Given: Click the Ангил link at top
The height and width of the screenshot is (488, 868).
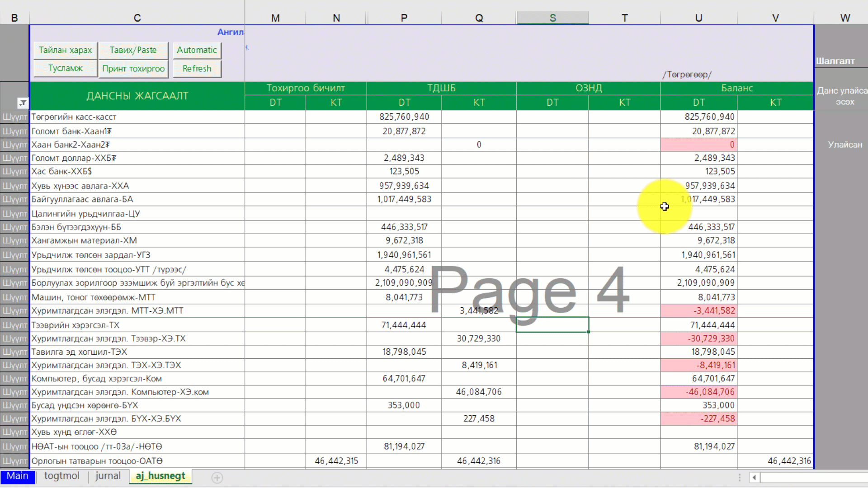Looking at the screenshot, I should (x=230, y=32).
